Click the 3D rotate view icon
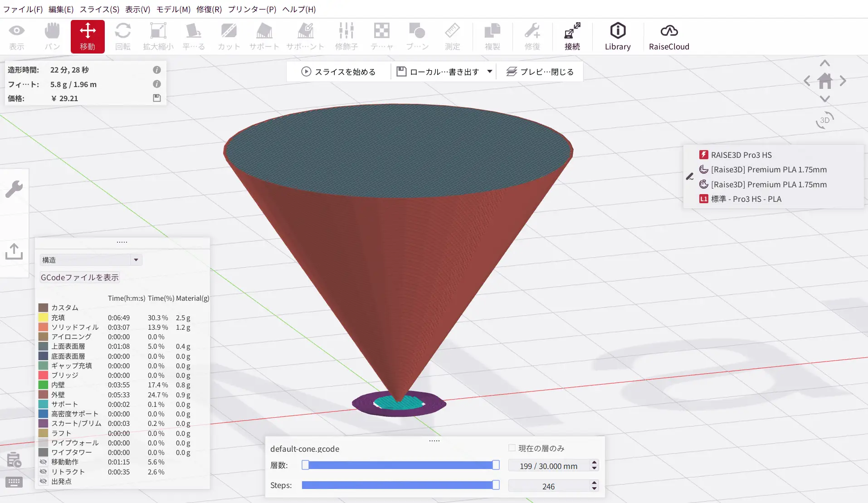 tap(824, 120)
